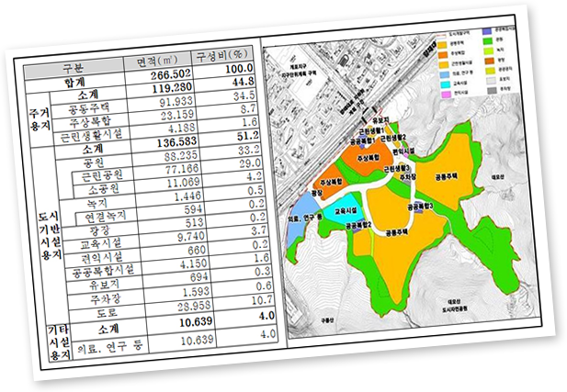567x392 pixels.
Task: Select the 도시자연공원 map label
Action: 455,309
